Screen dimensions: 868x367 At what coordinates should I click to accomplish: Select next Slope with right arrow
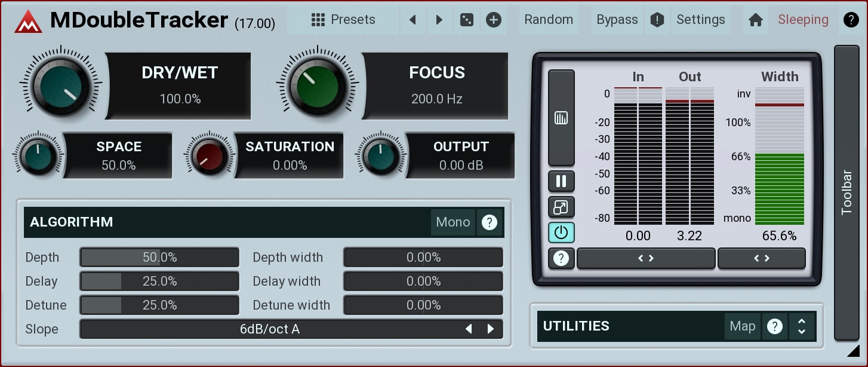(x=491, y=329)
